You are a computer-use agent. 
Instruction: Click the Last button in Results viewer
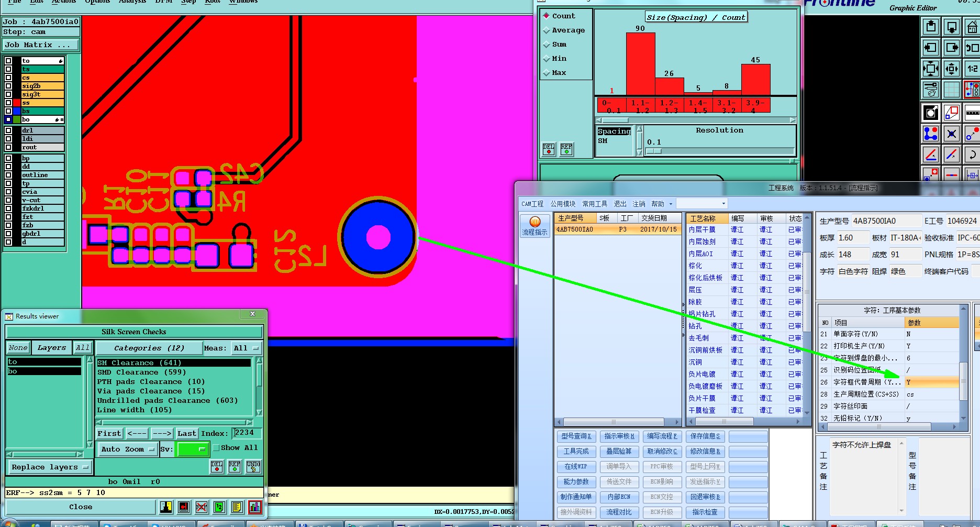(187, 434)
